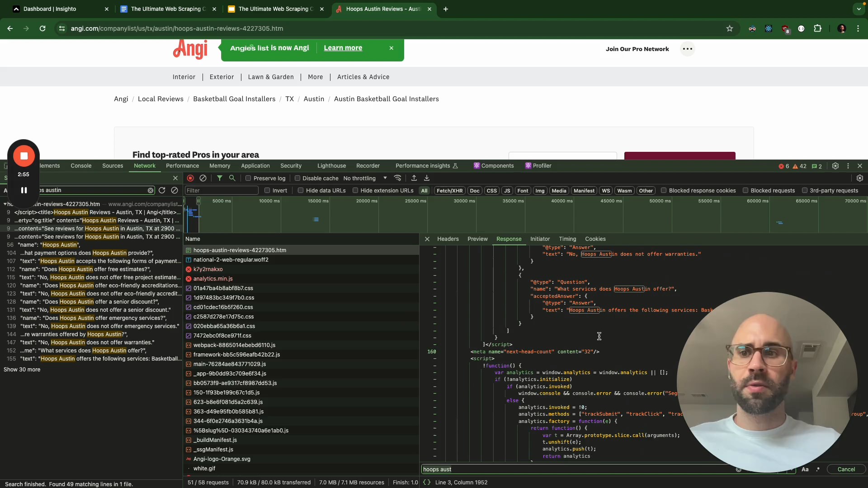Export HAR file with download arrow
The image size is (868, 488).
coord(427,178)
